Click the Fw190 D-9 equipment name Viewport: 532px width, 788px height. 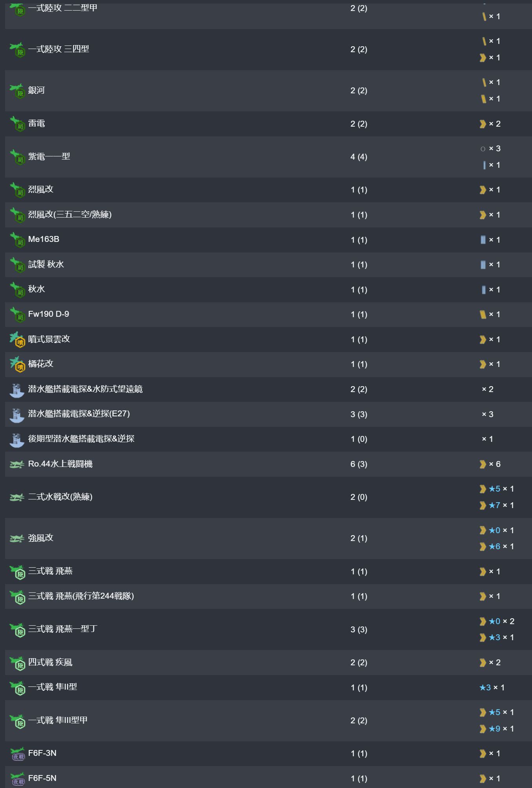(49, 314)
